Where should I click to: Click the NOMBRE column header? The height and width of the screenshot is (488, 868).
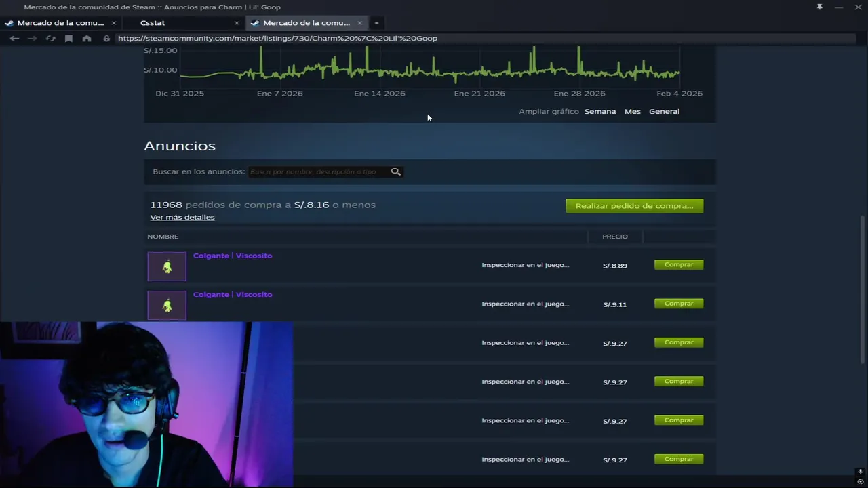click(163, 237)
